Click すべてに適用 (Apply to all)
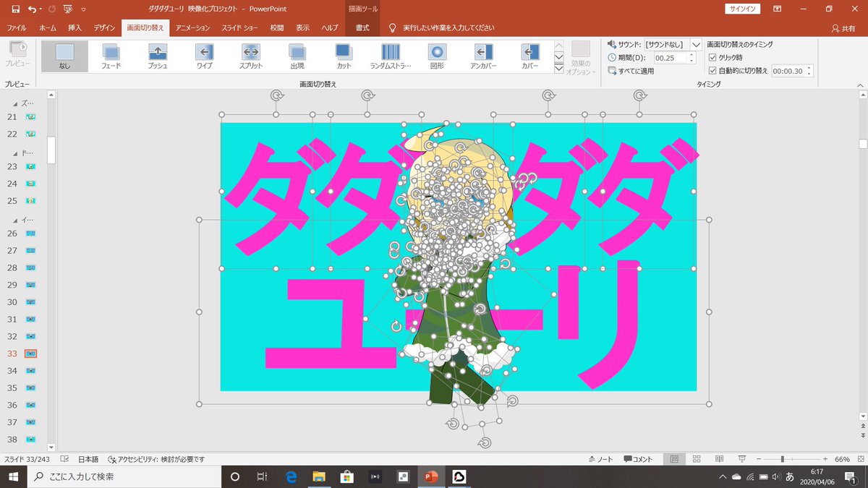The width and height of the screenshot is (868, 488). point(631,71)
